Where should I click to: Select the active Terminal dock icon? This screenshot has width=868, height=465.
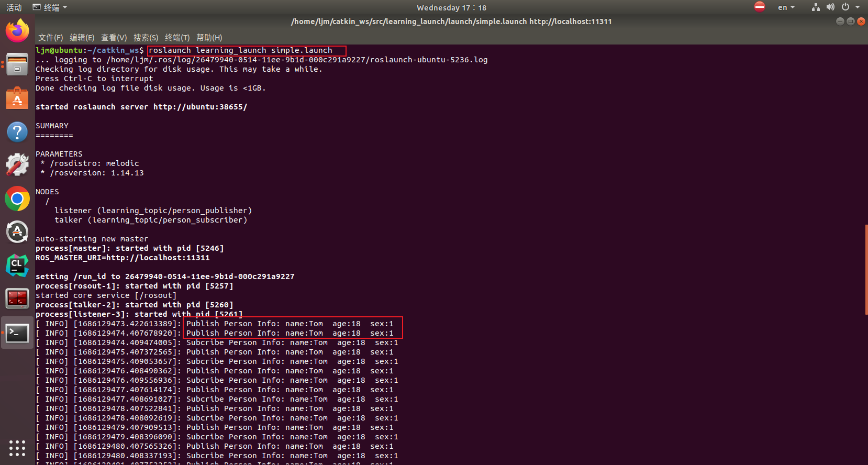click(17, 333)
